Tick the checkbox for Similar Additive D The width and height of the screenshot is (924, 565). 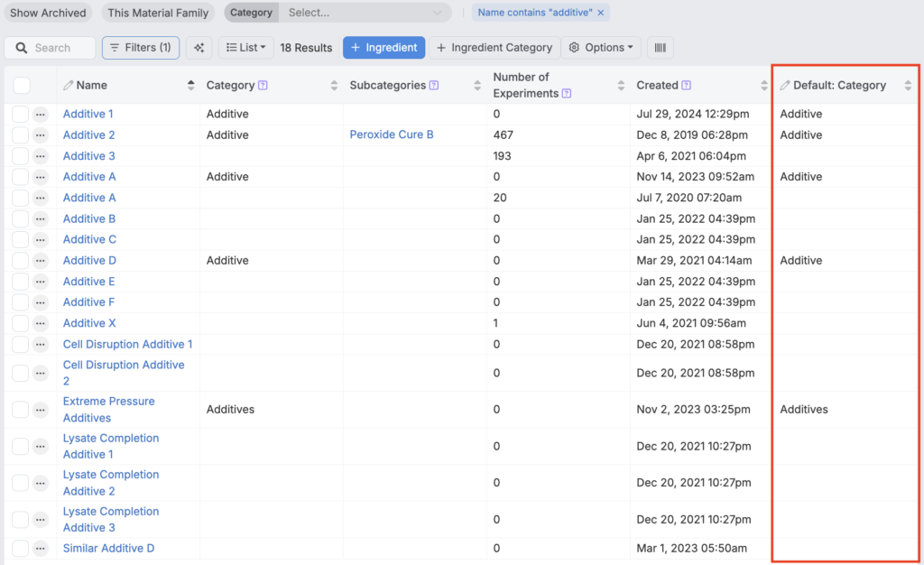tap(21, 549)
